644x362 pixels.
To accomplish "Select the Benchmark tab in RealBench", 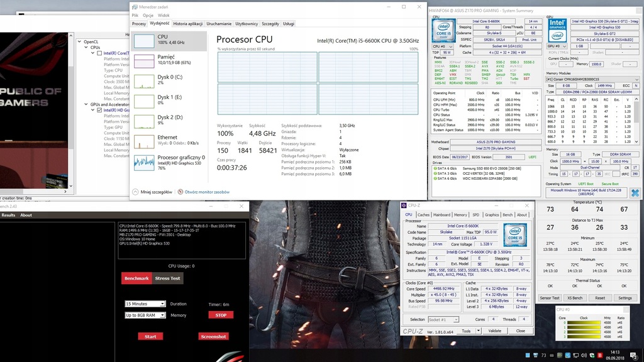I will click(x=136, y=278).
